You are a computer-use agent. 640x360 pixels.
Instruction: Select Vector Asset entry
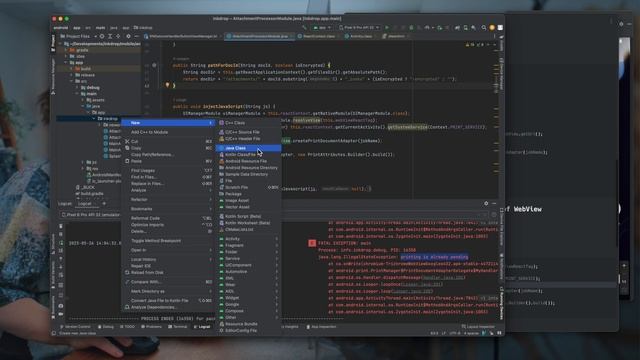point(248,207)
